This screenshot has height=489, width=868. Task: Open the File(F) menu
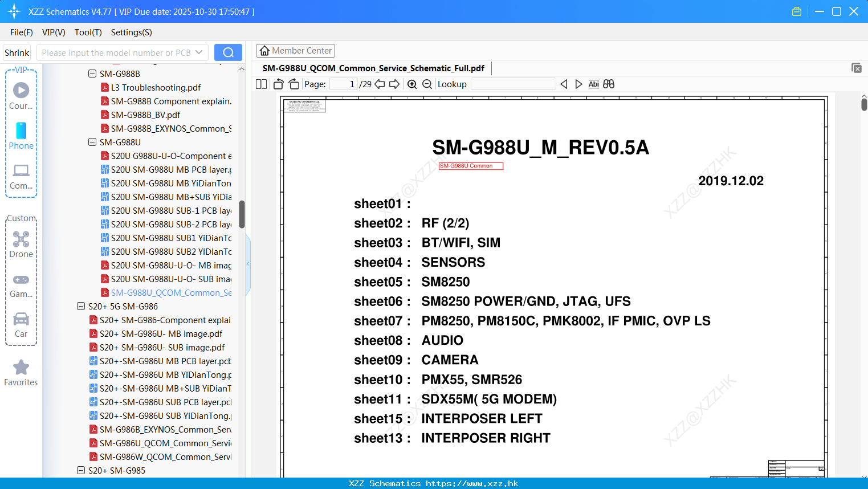[22, 32]
